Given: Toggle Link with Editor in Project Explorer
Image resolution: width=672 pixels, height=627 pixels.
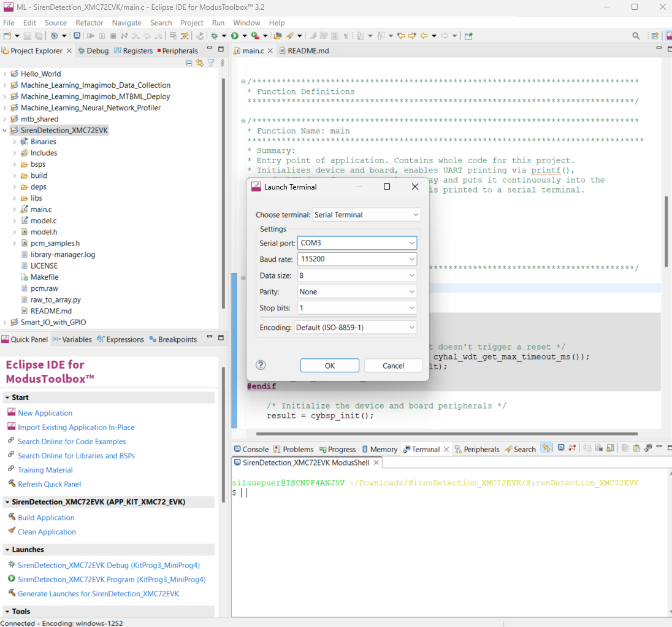Looking at the screenshot, I should pos(200,63).
